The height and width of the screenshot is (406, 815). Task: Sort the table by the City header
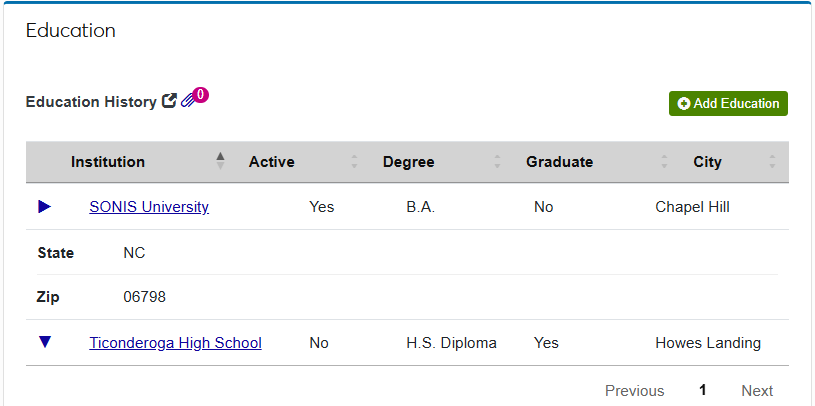707,162
